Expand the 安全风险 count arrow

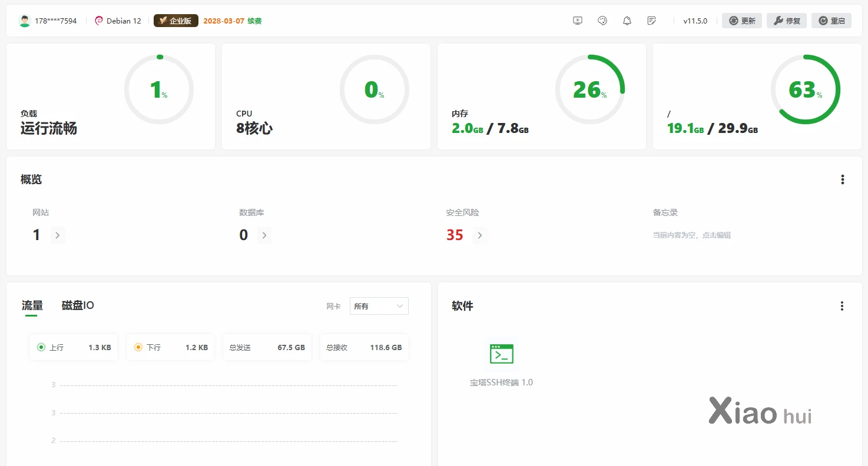pos(480,235)
